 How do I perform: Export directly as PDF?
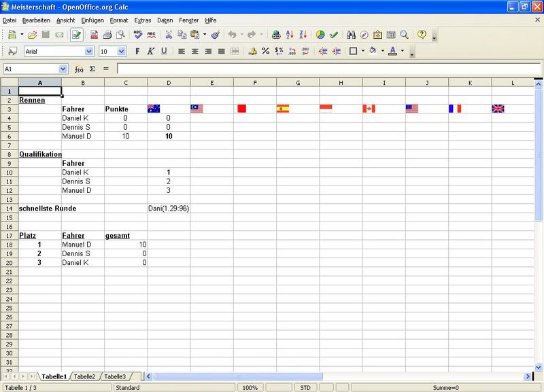click(94, 35)
